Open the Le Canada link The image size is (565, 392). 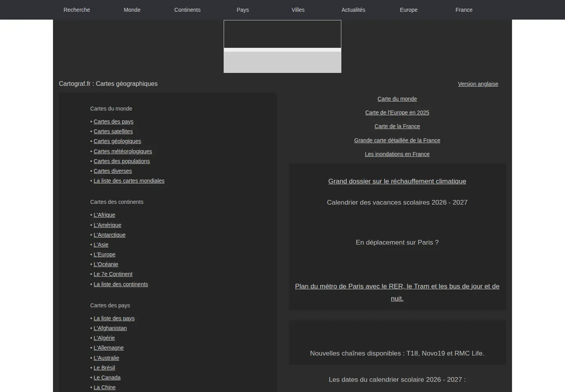(x=107, y=377)
